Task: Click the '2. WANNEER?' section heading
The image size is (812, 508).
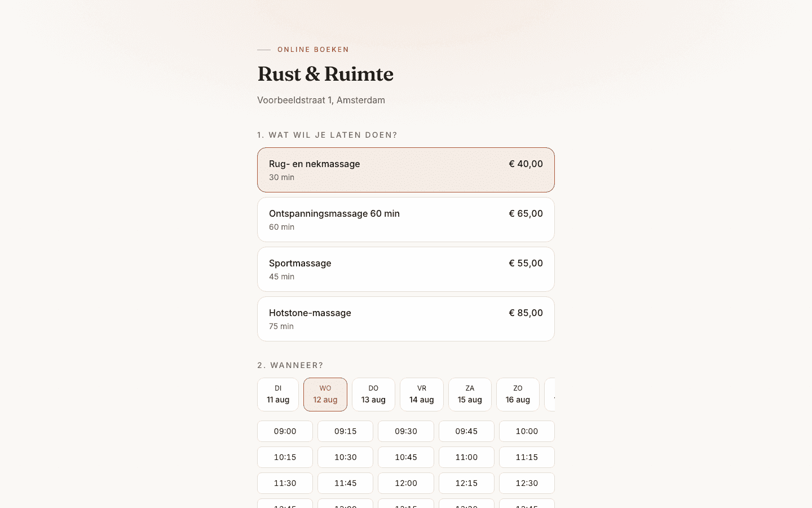Action: click(290, 365)
